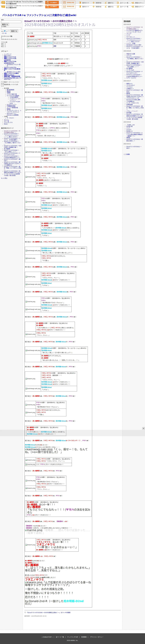
Task: Go to トップページ in sidebar menu
Action: pyautogui.click(x=7, y=54)
